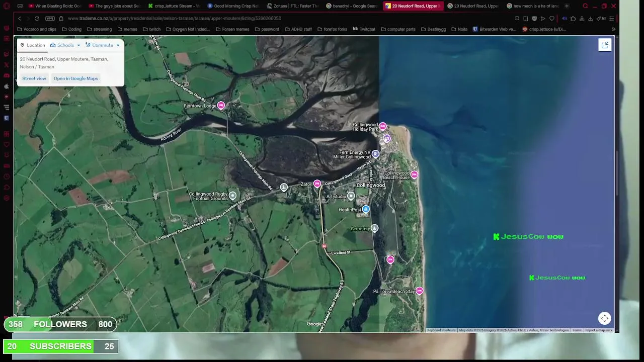Expand bookmarks overflow chevron

pyautogui.click(x=613, y=29)
